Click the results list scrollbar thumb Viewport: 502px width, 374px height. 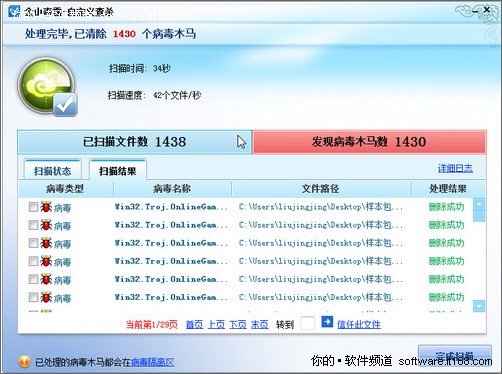(479, 216)
